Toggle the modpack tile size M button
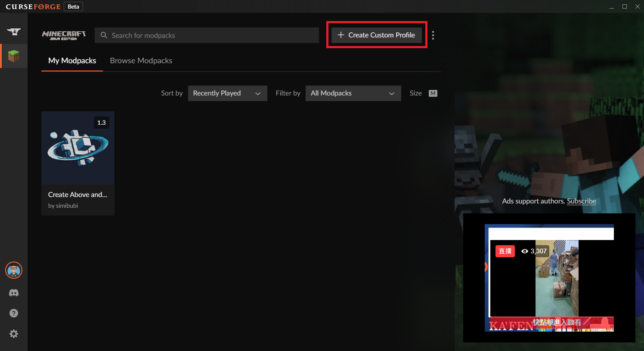This screenshot has height=351, width=644. point(433,93)
